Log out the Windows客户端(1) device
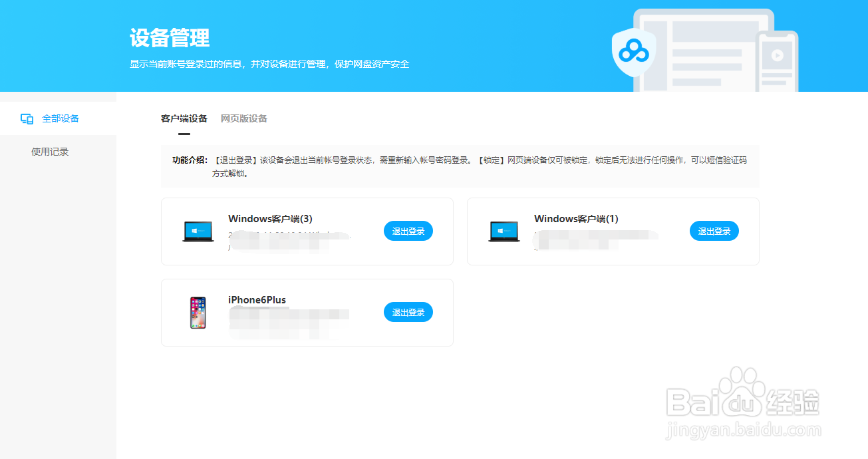Image resolution: width=868 pixels, height=459 pixels. coord(714,231)
